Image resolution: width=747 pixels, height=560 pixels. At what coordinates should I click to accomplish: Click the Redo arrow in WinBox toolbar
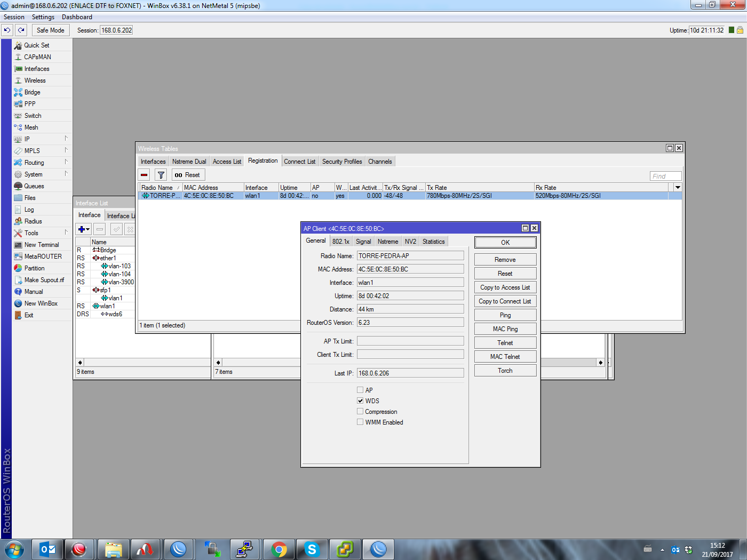(x=21, y=30)
